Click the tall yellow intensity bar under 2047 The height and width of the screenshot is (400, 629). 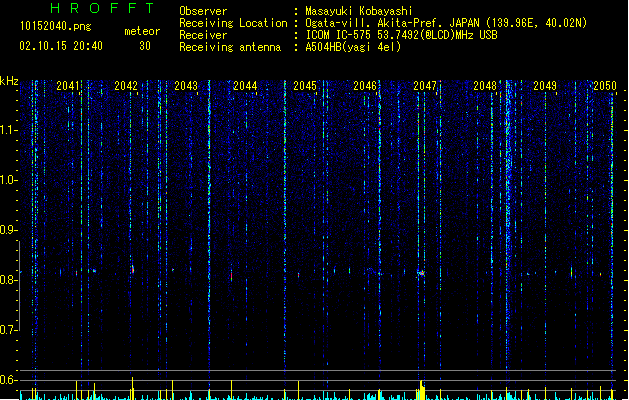(421, 390)
